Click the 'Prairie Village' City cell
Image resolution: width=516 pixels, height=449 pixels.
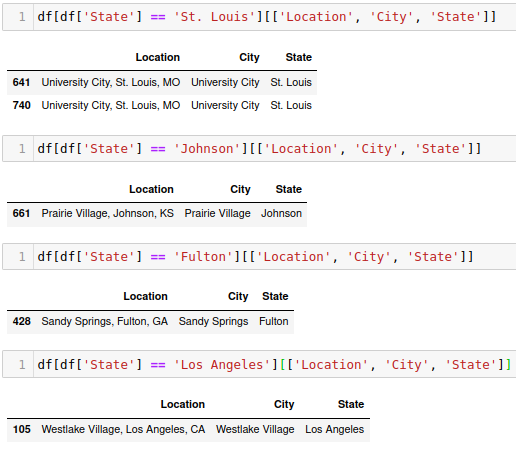217,213
